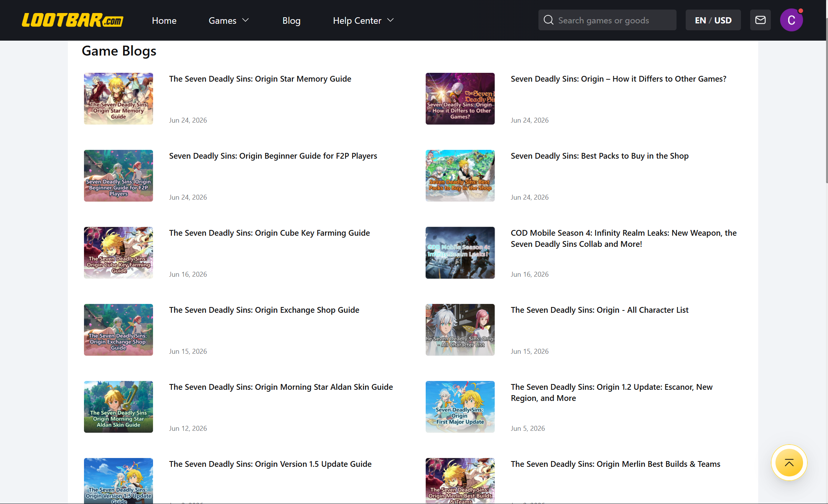The image size is (828, 504).
Task: Click COD Mobile Season 4 thumbnail
Action: [x=460, y=253]
